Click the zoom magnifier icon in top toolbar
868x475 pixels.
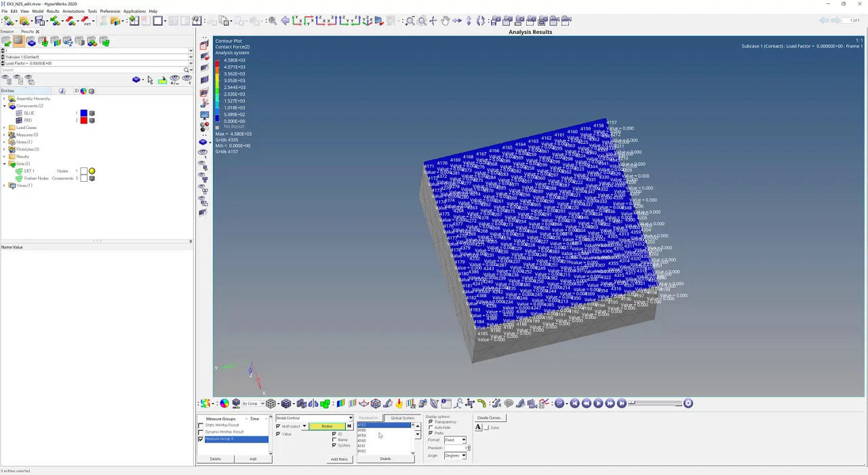pos(410,21)
